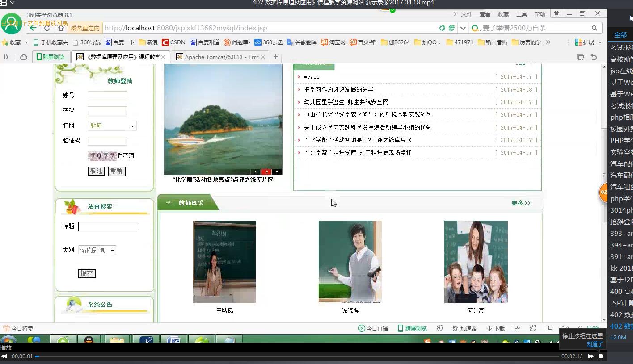Go back with the green back arrow

point(34,28)
